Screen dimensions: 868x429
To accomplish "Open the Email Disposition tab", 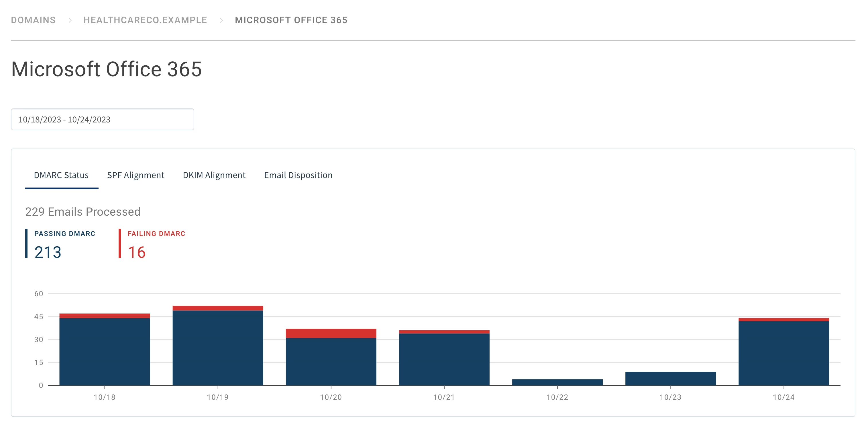I will 298,175.
